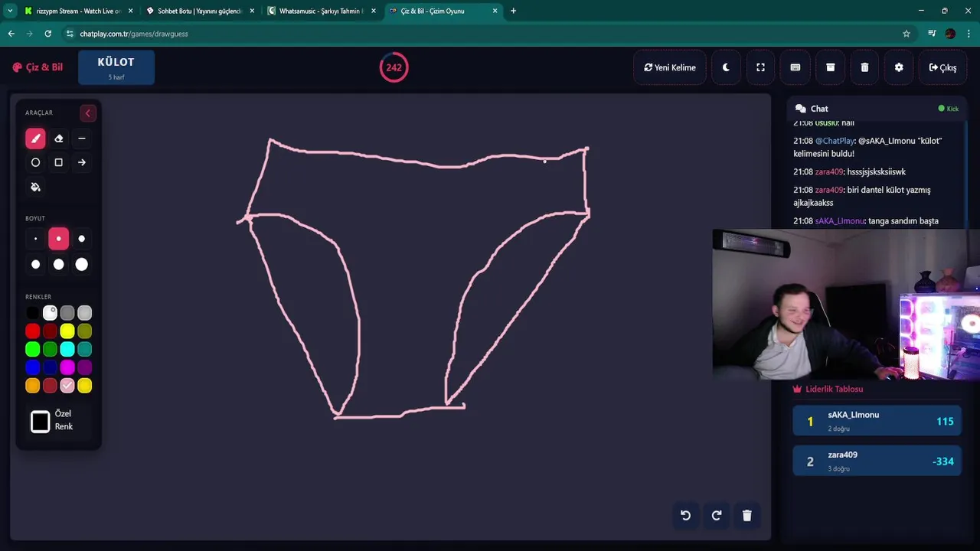
Task: Click the Kick connection status indicator
Action: click(948, 109)
